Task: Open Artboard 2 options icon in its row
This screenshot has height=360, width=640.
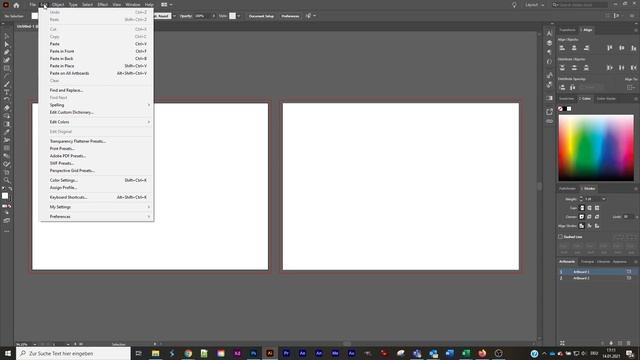Action: tap(629, 278)
